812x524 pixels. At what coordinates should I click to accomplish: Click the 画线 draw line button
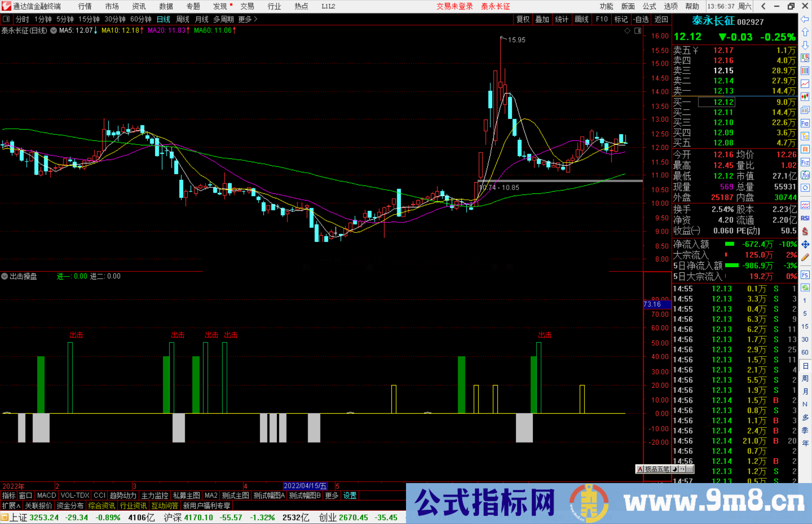point(582,19)
